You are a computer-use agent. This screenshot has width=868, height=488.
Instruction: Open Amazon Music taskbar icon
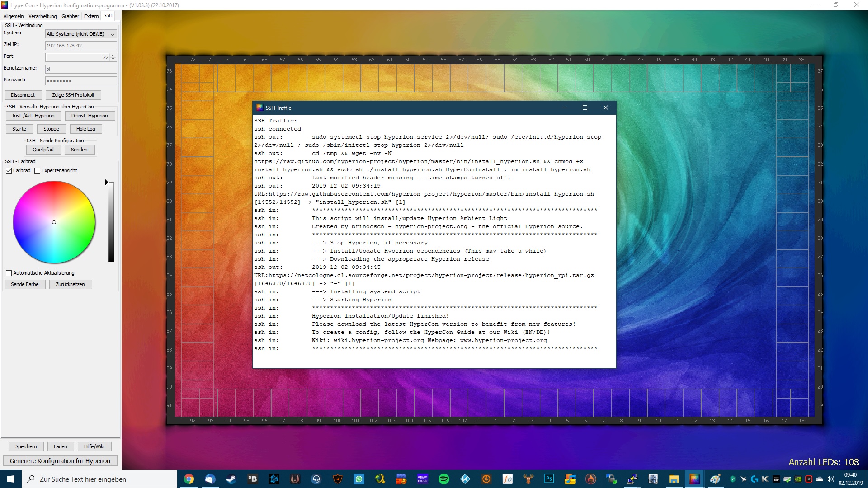423,479
